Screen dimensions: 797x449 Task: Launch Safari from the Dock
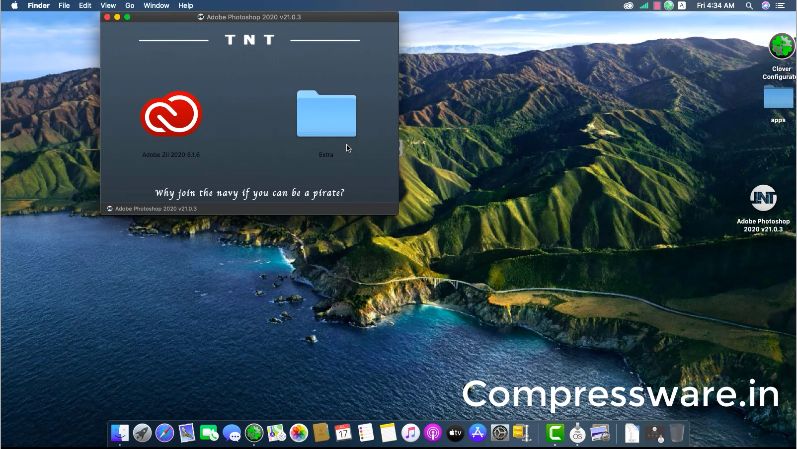[x=165, y=433]
